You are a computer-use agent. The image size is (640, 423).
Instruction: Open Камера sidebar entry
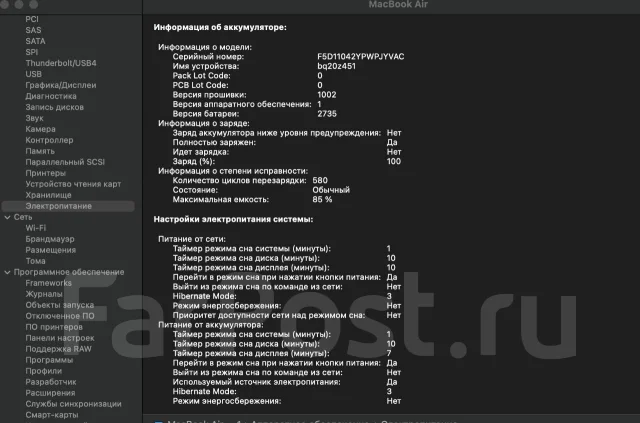coord(40,129)
